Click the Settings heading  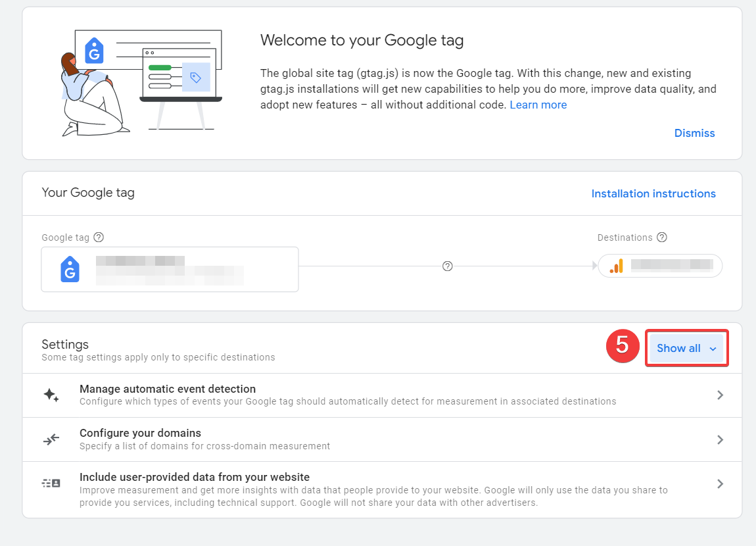(65, 344)
